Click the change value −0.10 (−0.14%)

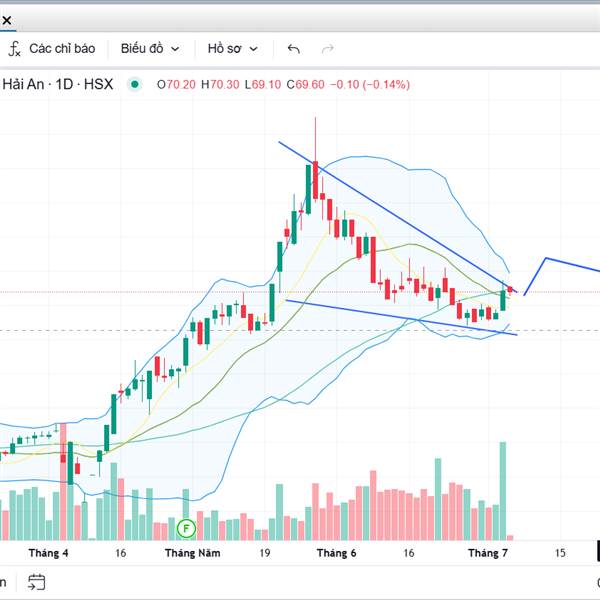click(x=370, y=84)
